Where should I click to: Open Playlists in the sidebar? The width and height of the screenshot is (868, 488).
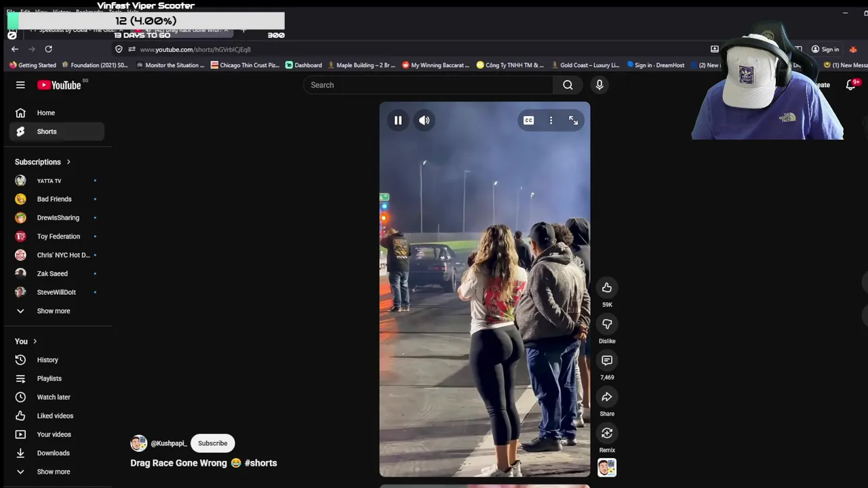57,379
